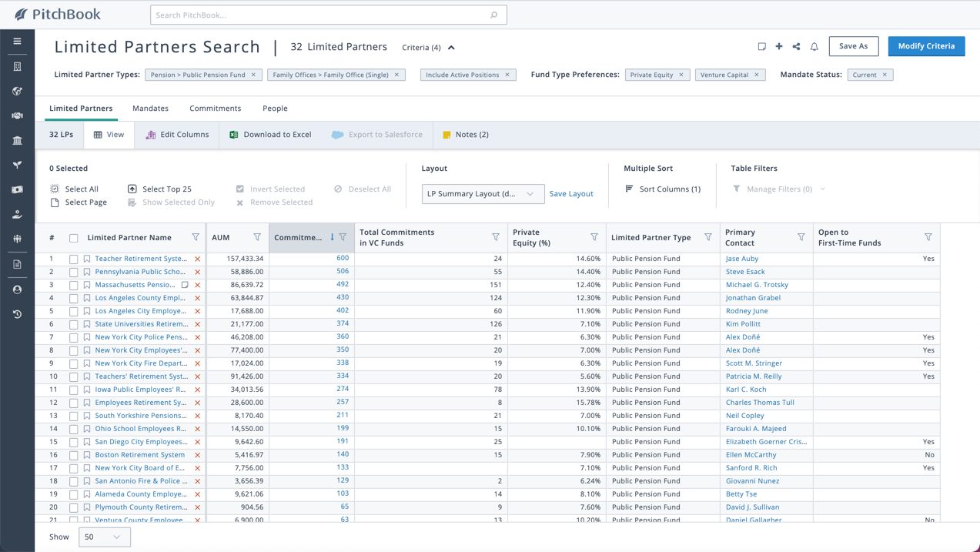Open the 600 commitments value link

coord(343,259)
